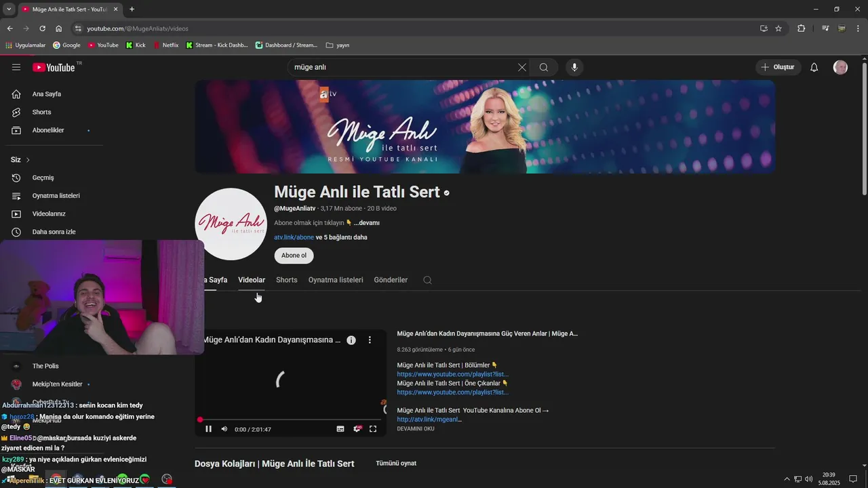Screen dimensions: 868x488
Task: Open the video info card icon
Action: [x=351, y=340]
